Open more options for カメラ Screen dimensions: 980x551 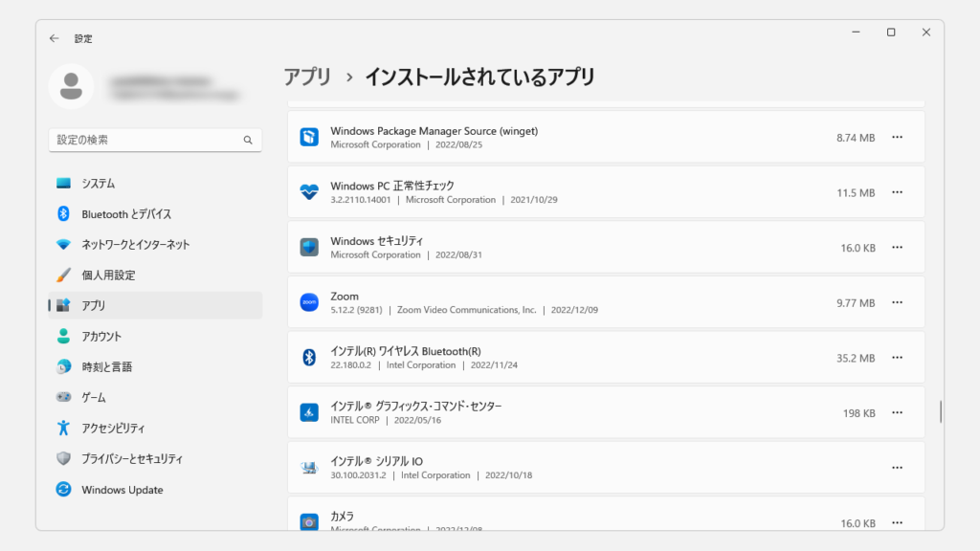point(897,522)
